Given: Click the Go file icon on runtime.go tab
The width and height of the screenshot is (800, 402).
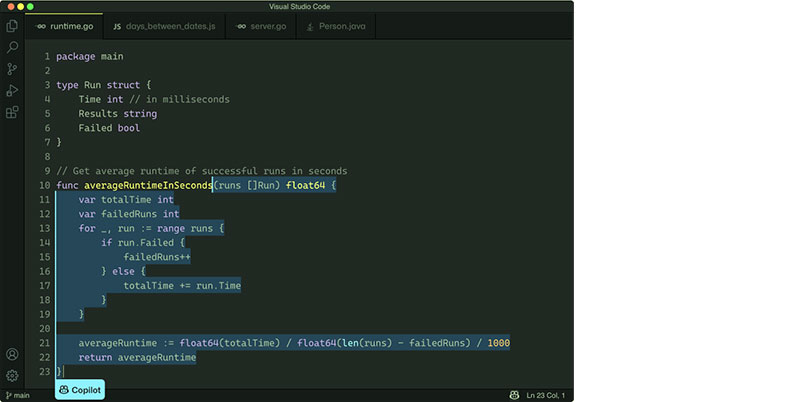Looking at the screenshot, I should pyautogui.click(x=41, y=27).
